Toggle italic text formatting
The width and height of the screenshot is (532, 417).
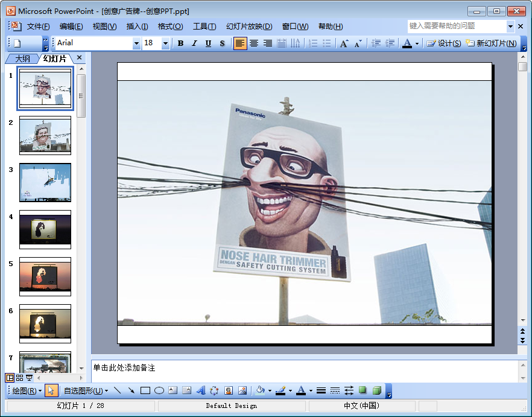(x=194, y=43)
